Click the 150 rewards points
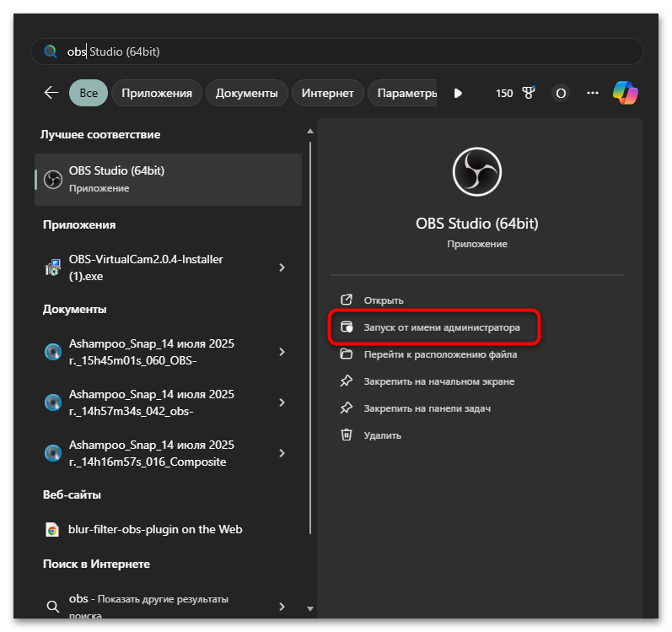672x632 pixels. (504, 93)
